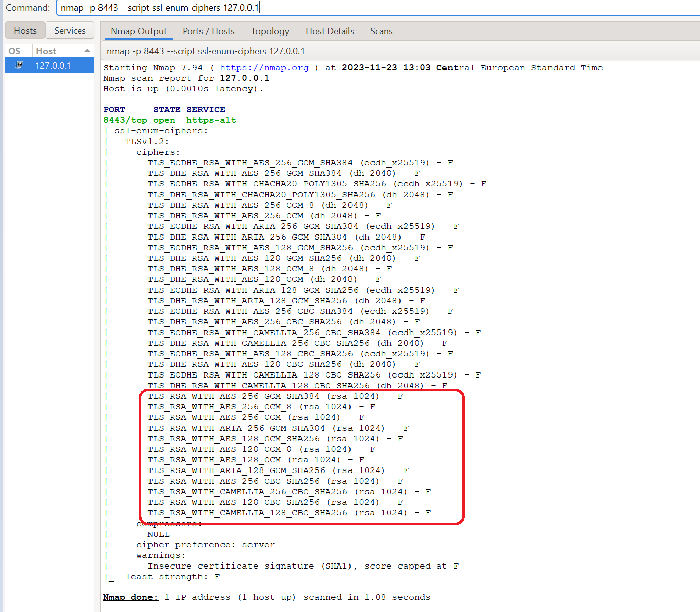Select host 127.0.0.1 in the list
Viewport: 700px width, 612px height.
coord(53,65)
